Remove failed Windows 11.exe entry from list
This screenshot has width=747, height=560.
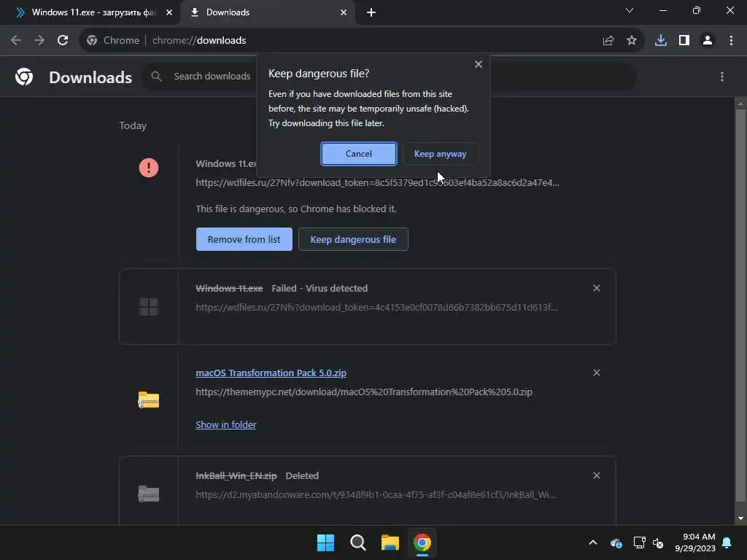tap(597, 288)
